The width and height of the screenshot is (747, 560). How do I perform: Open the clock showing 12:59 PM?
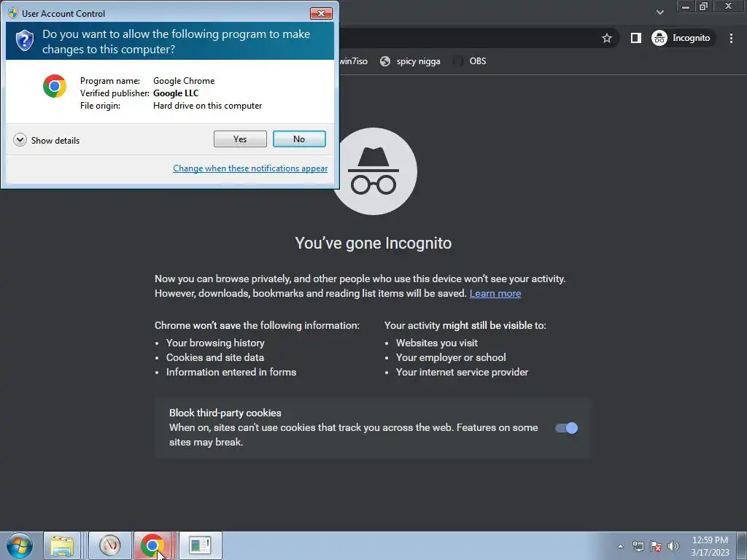click(x=710, y=546)
